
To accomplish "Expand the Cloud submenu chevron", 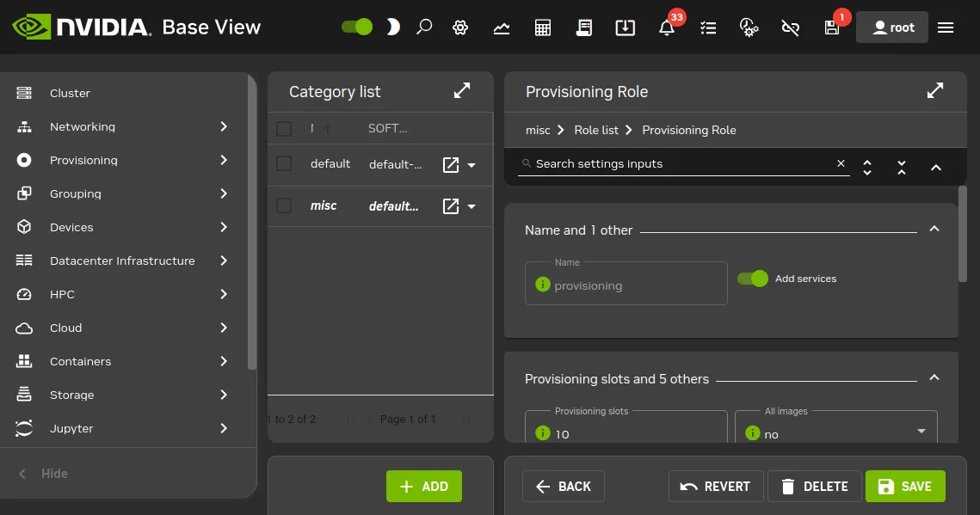I will tap(224, 328).
